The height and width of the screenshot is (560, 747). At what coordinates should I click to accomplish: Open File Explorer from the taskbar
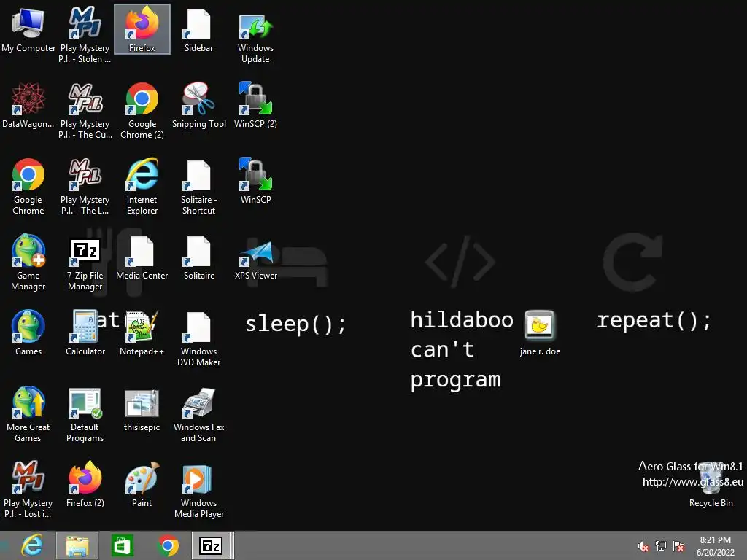(77, 545)
